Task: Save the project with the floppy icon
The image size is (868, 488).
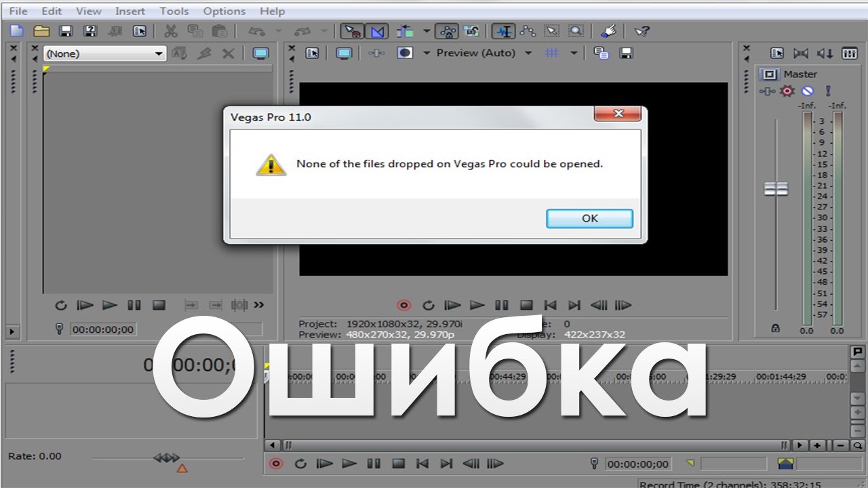Action: tap(65, 30)
